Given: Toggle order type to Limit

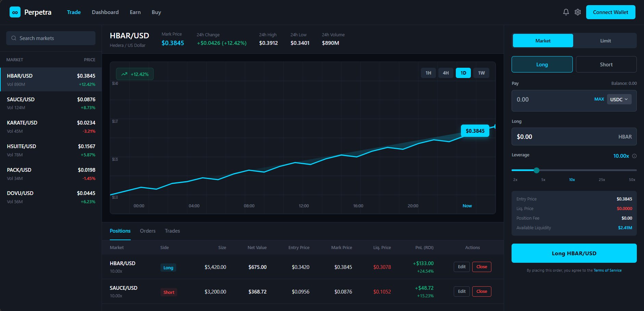Looking at the screenshot, I should [x=605, y=41].
